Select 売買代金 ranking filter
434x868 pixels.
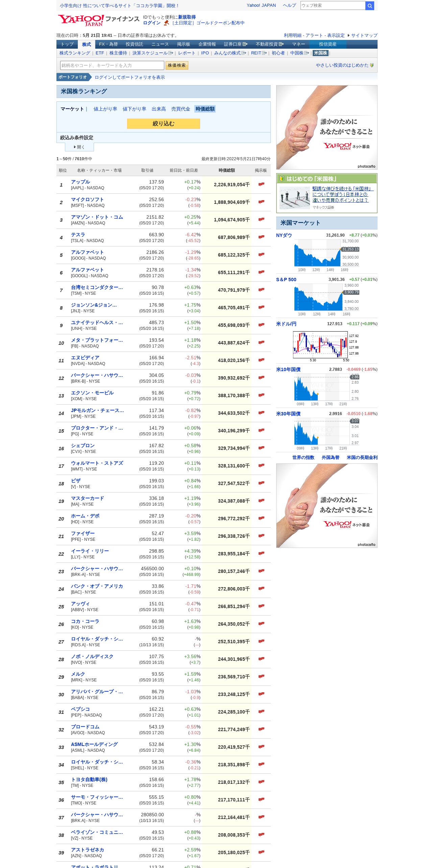[181, 109]
